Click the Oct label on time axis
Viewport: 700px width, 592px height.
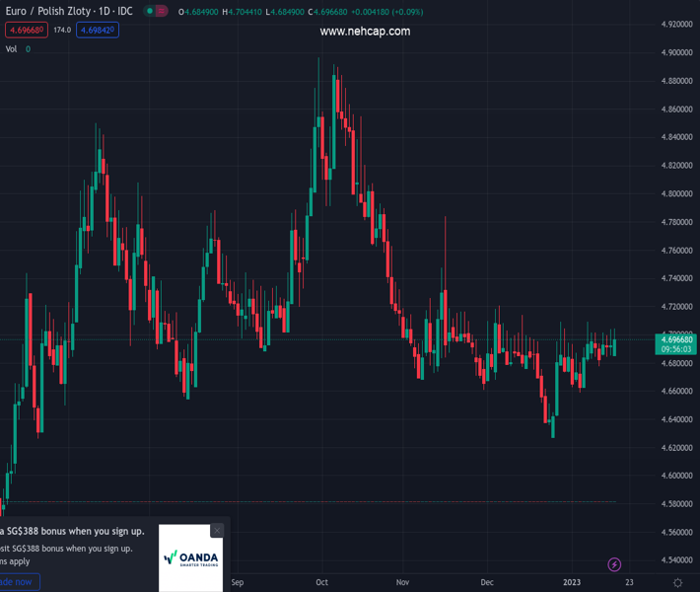click(321, 582)
